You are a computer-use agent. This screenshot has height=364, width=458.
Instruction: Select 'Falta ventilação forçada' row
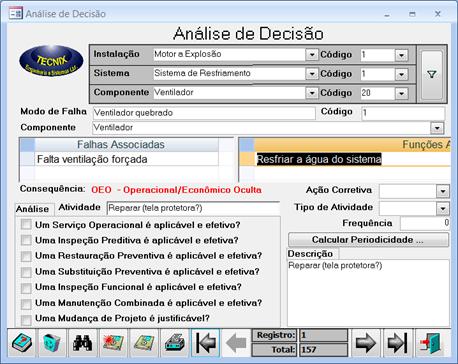(127, 159)
